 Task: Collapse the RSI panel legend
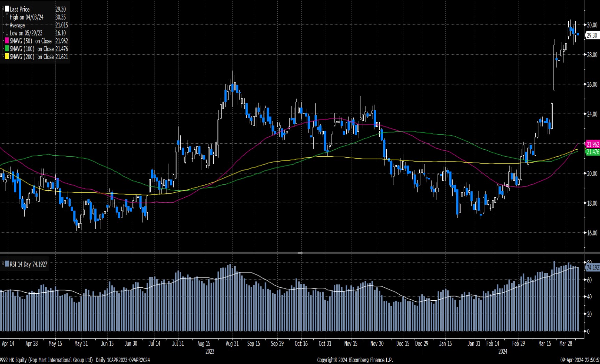(3, 264)
